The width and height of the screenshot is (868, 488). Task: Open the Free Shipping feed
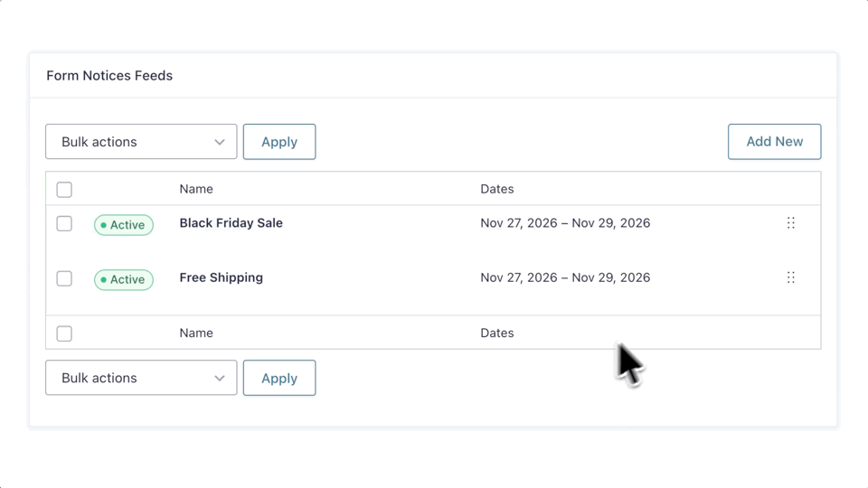coord(221,277)
